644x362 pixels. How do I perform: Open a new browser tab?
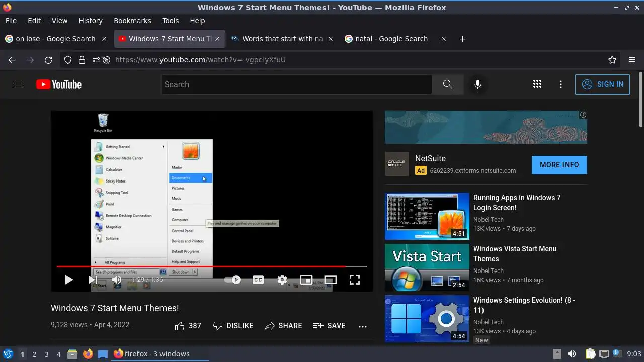[x=462, y=39]
